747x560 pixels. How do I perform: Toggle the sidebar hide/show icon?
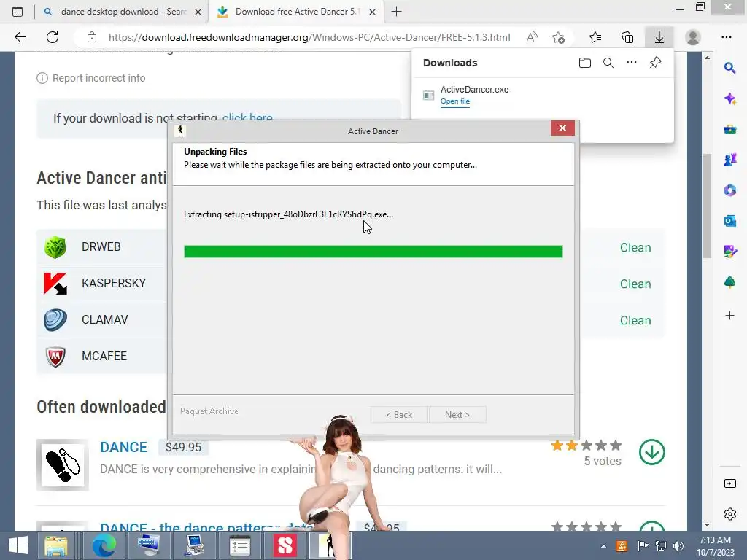click(729, 484)
